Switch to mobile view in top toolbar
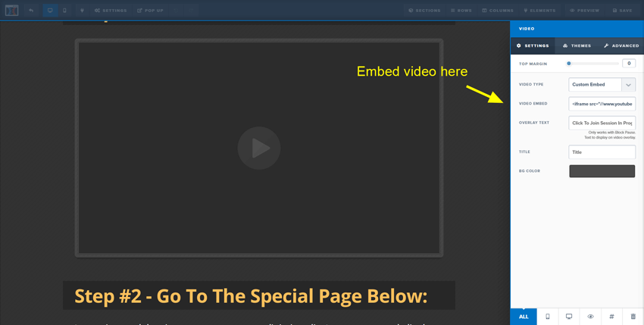 64,11
